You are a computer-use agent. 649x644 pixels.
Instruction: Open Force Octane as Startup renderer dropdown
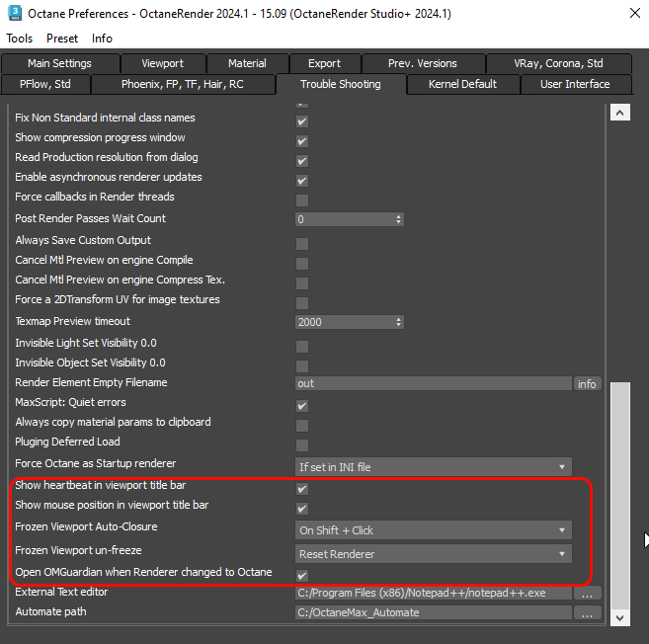[434, 466]
